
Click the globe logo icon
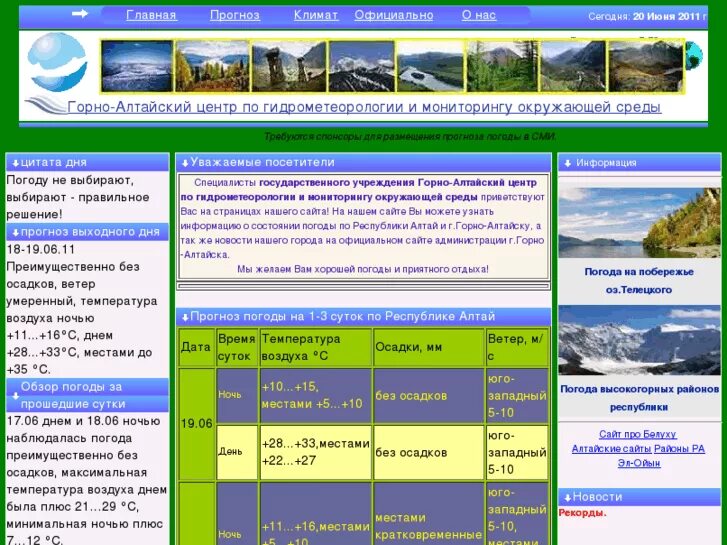[x=57, y=61]
